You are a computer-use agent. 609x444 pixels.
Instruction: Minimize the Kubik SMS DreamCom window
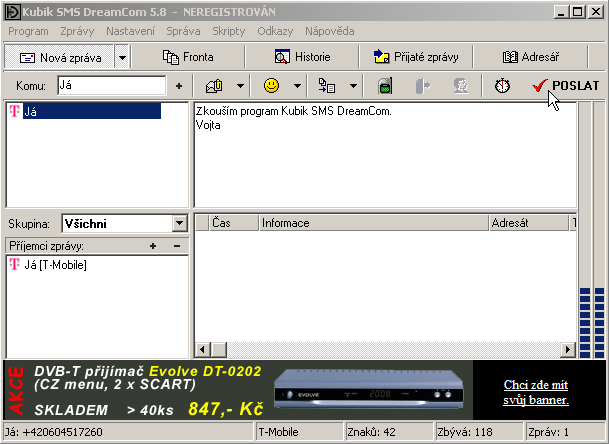coord(560,12)
